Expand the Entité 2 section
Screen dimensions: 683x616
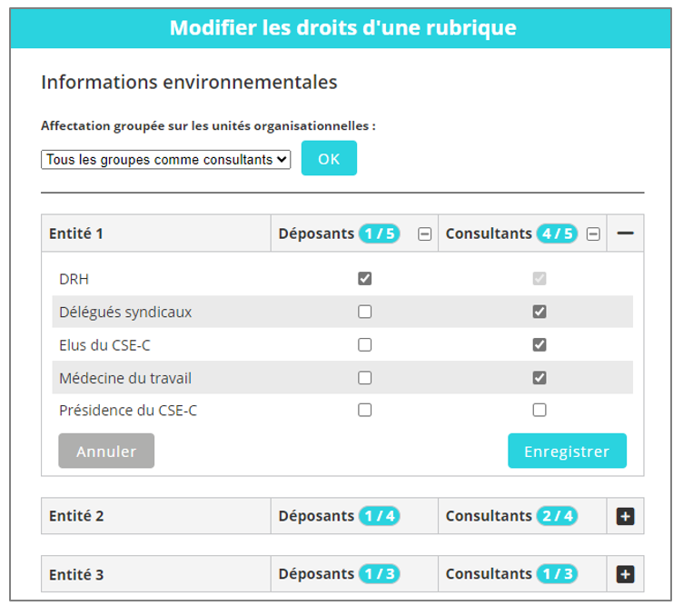[625, 516]
